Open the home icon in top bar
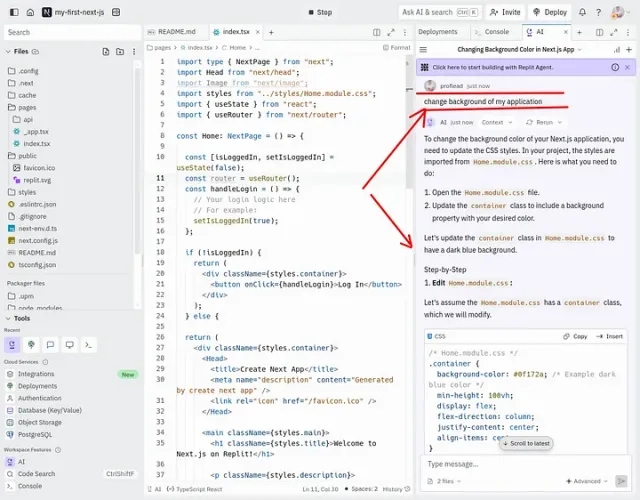Image resolution: width=640 pixels, height=500 pixels. pyautogui.click(x=30, y=12)
